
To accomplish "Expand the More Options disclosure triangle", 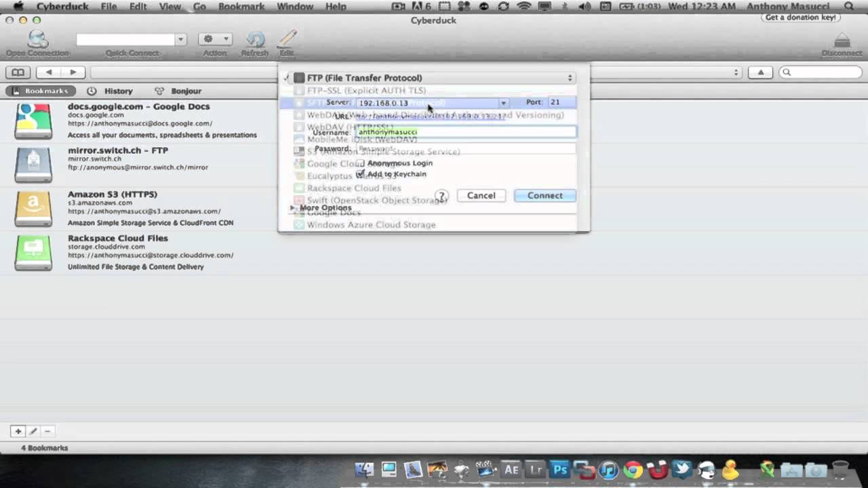I will click(293, 208).
